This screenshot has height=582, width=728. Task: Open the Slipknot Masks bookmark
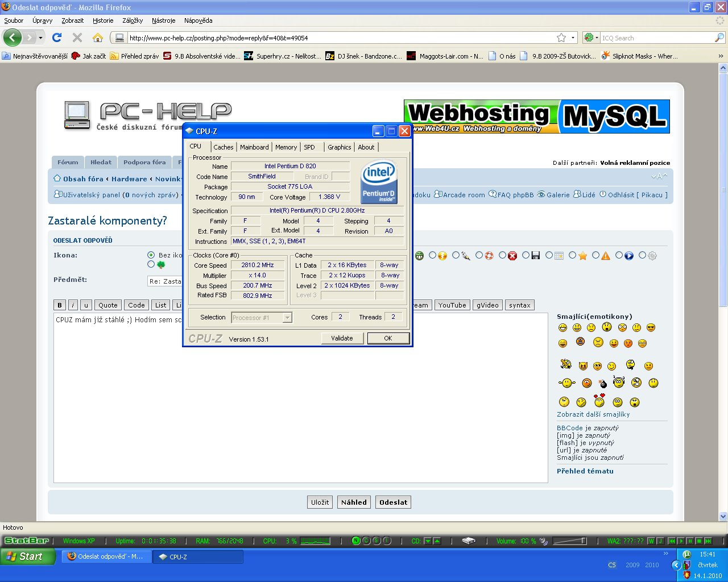639,56
